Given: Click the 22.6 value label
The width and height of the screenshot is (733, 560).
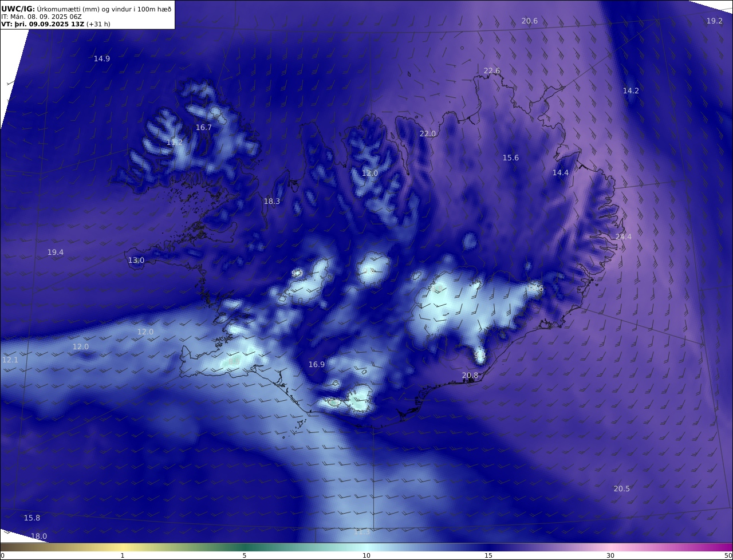Looking at the screenshot, I should (x=492, y=71).
